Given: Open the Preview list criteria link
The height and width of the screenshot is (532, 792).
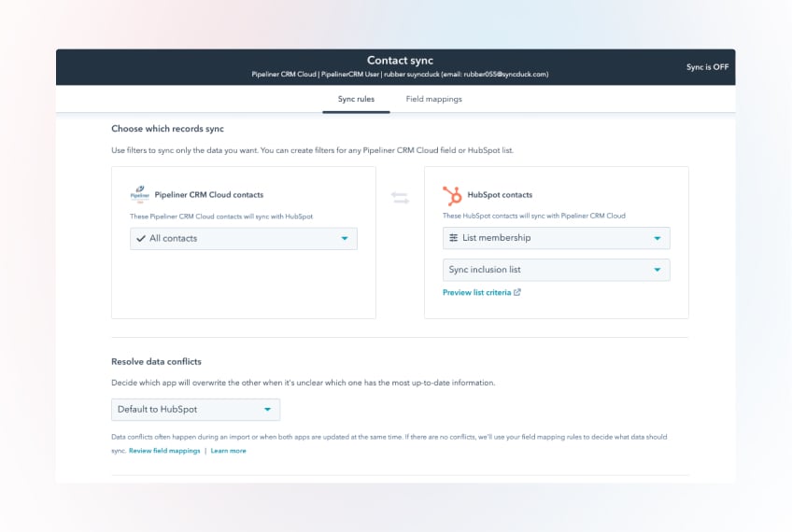Looking at the screenshot, I should (476, 292).
